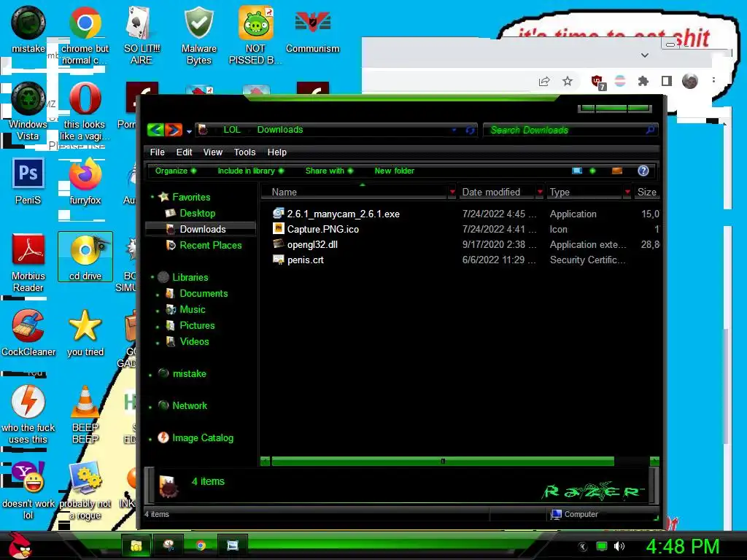Viewport: 747px width, 560px height.
Task: Click the volume speaker tray icon
Action: pyautogui.click(x=619, y=546)
